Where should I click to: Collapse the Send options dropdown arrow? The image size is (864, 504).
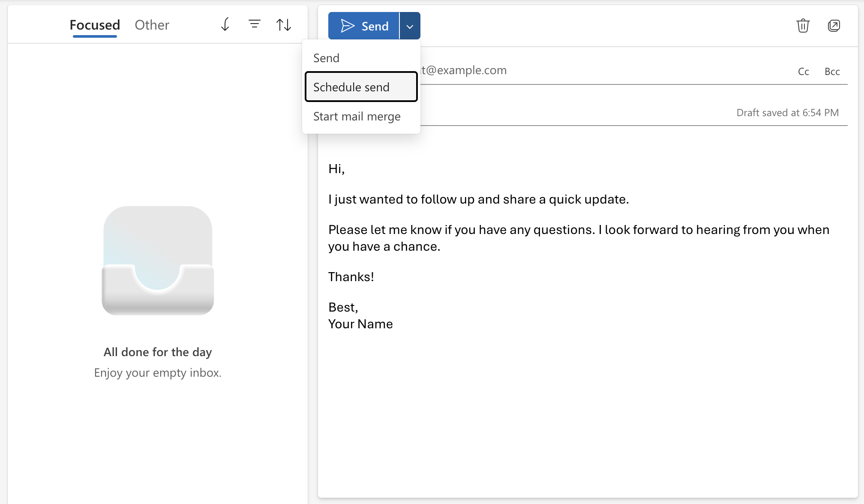click(410, 26)
